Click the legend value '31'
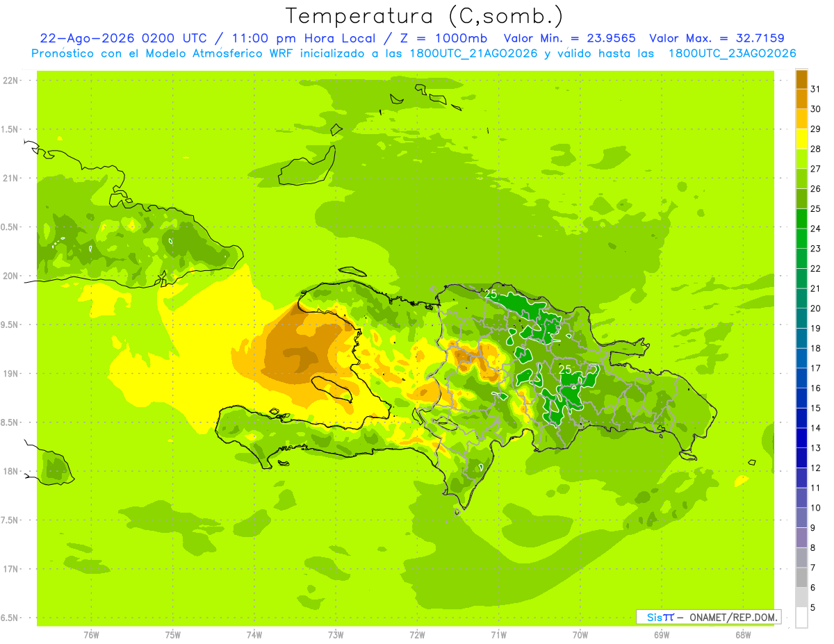The height and width of the screenshot is (644, 834). (x=816, y=89)
